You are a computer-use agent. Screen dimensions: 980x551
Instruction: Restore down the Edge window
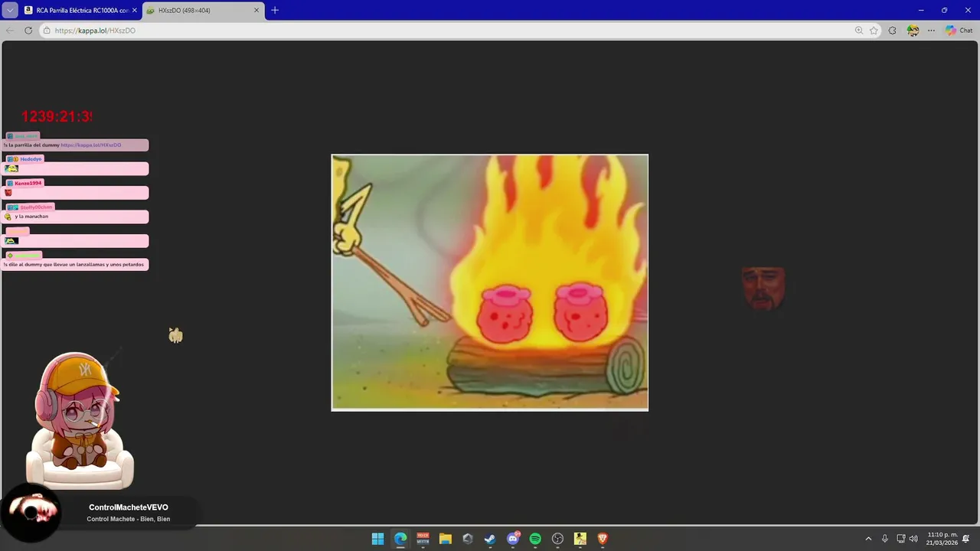click(944, 10)
